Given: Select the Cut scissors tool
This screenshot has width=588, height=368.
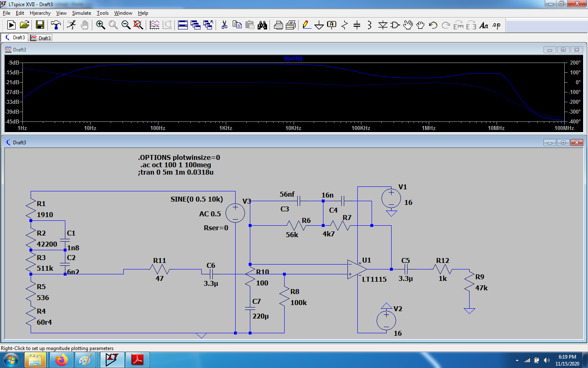Looking at the screenshot, I should pyautogui.click(x=224, y=25).
